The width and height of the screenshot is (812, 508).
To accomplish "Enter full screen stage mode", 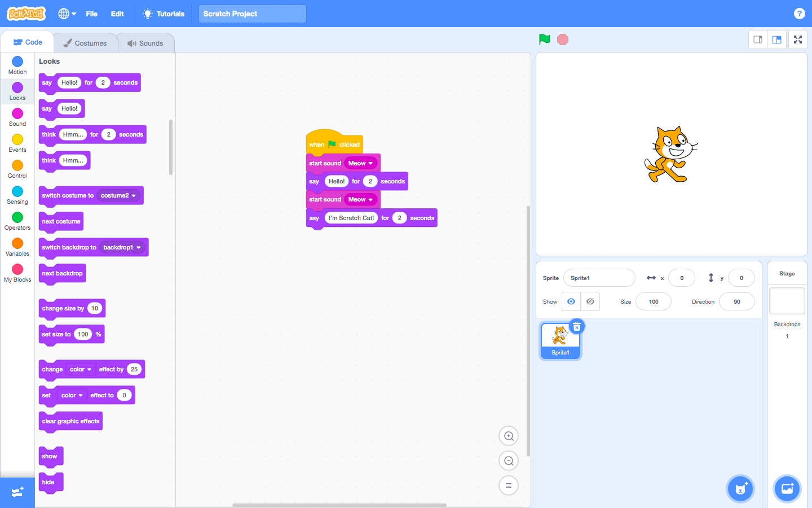I will point(798,40).
